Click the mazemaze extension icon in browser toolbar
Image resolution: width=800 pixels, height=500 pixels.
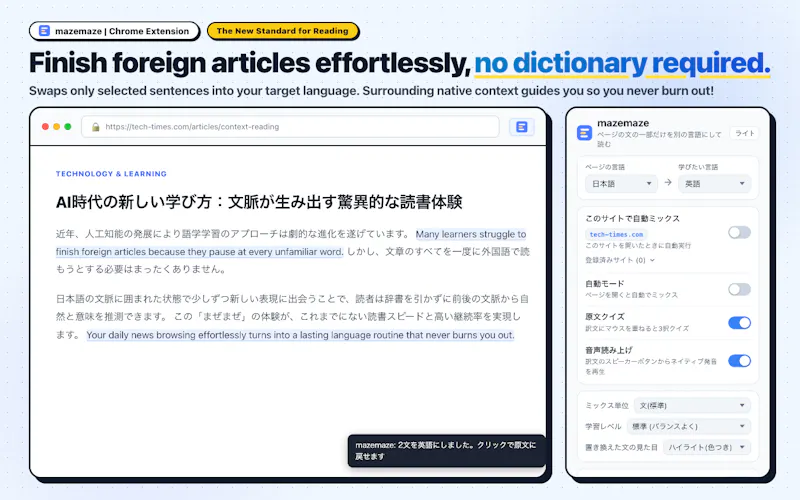tap(521, 127)
